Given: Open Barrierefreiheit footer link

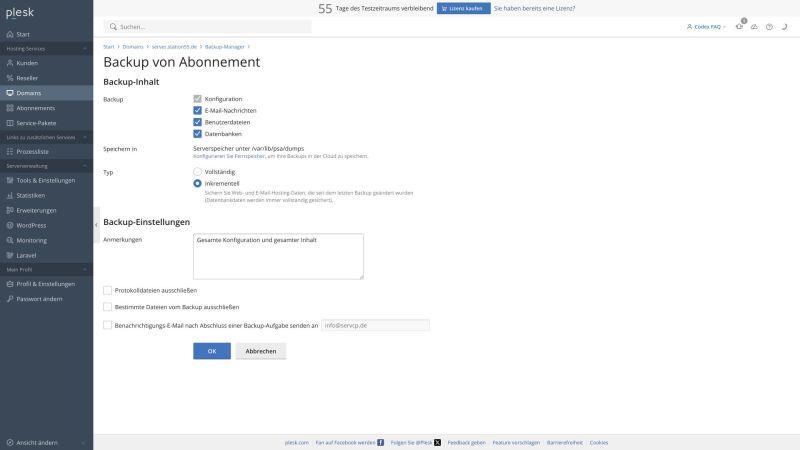Looking at the screenshot, I should [564, 442].
